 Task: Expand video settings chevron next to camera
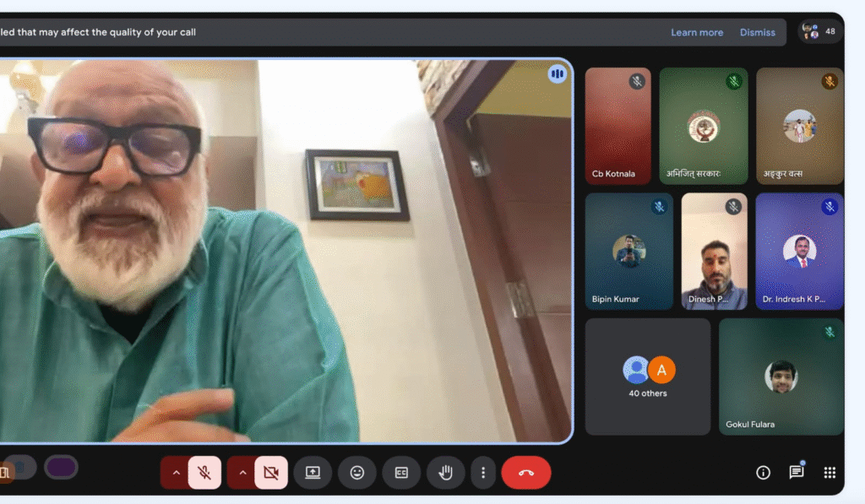click(242, 473)
